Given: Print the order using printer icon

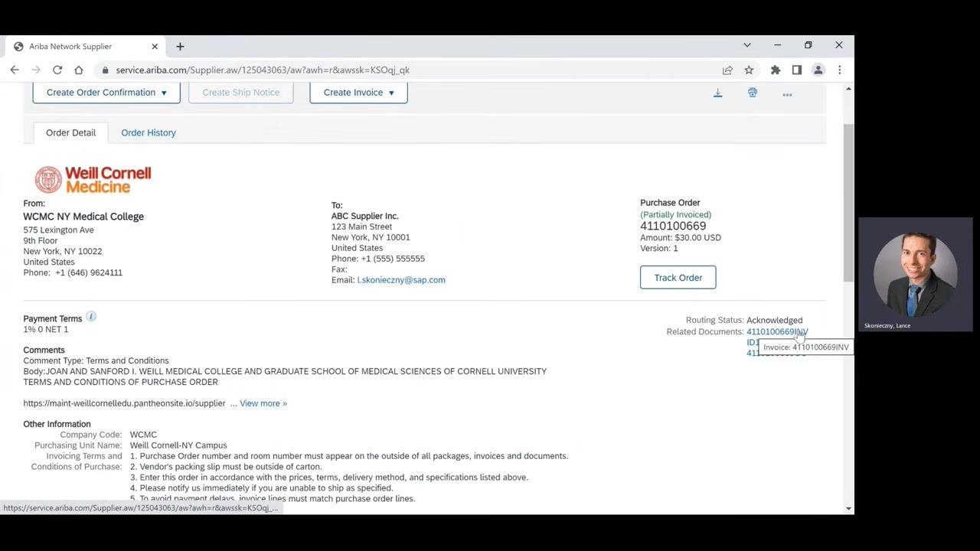Looking at the screenshot, I should 752,93.
